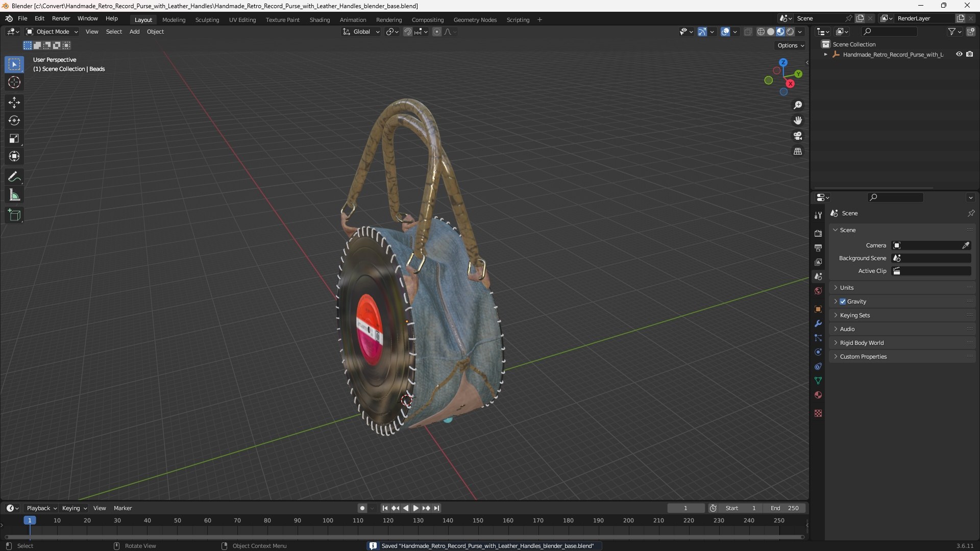Viewport: 980px width, 551px height.
Task: Toggle proportional editing button
Action: [x=437, y=32]
